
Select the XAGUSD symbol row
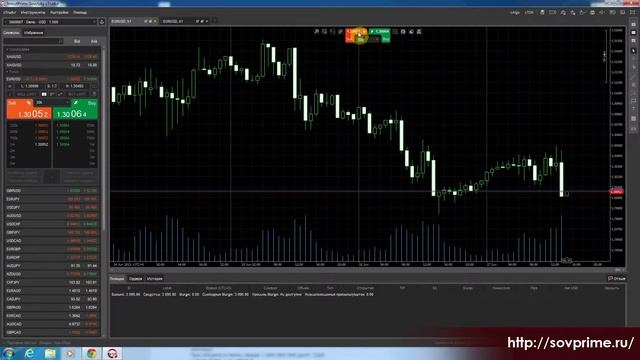[52, 65]
